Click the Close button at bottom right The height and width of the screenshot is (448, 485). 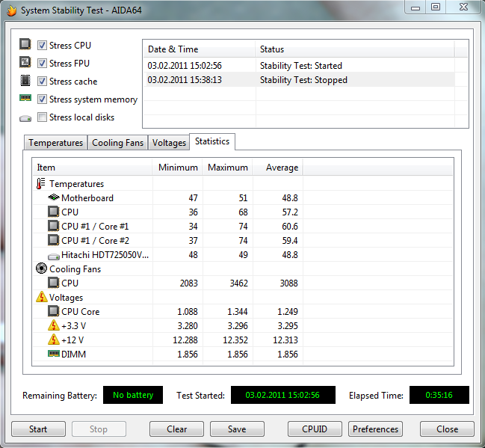pos(448,429)
